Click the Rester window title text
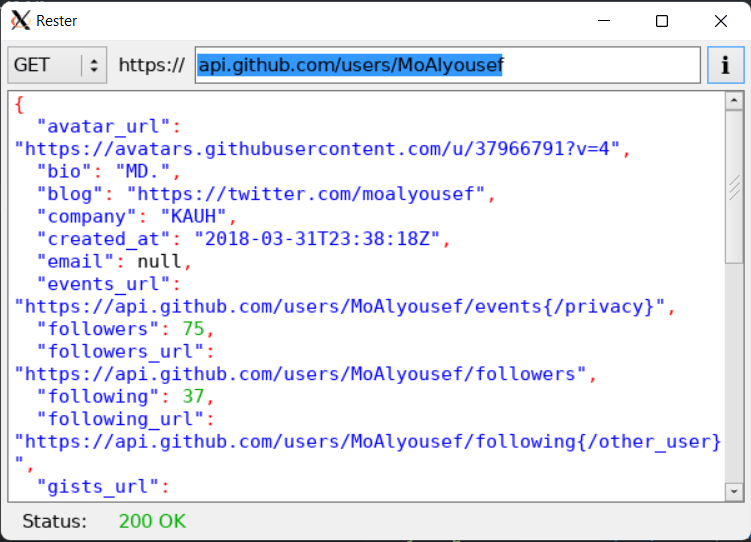Screen dimensions: 751x542 [57, 21]
